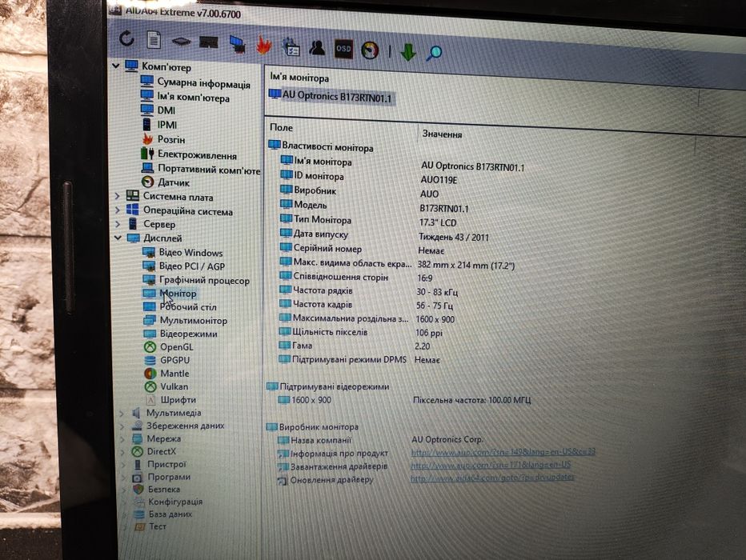
Task: Open the Завантаження драйверів link
Action: pos(491,465)
